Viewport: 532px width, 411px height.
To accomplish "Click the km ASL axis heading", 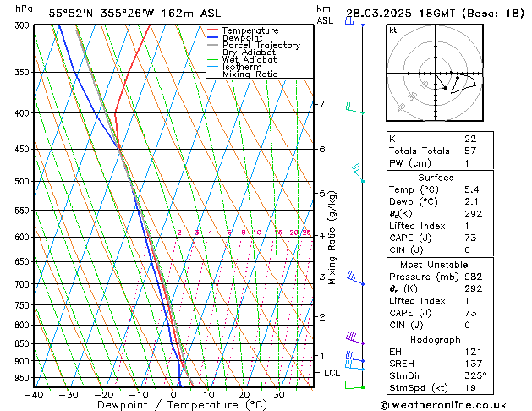I will tap(325, 14).
